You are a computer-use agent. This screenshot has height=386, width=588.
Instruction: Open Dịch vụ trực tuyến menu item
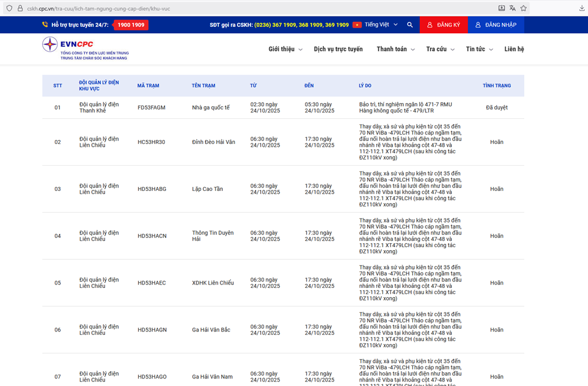(x=338, y=49)
